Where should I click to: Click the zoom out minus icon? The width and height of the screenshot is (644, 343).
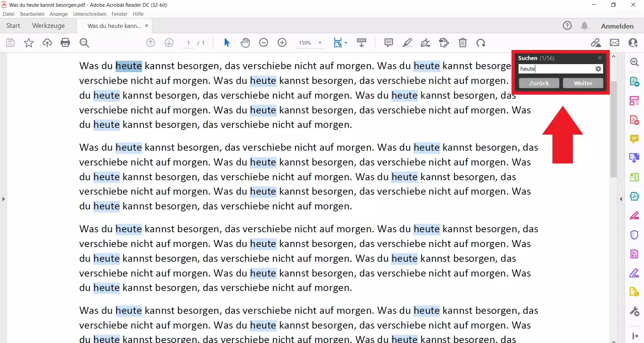pyautogui.click(x=264, y=43)
